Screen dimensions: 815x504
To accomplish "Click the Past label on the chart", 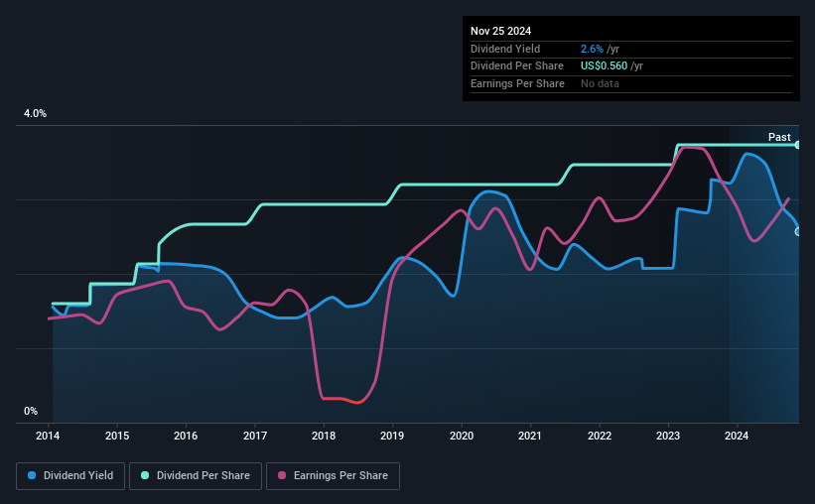I will (779, 137).
